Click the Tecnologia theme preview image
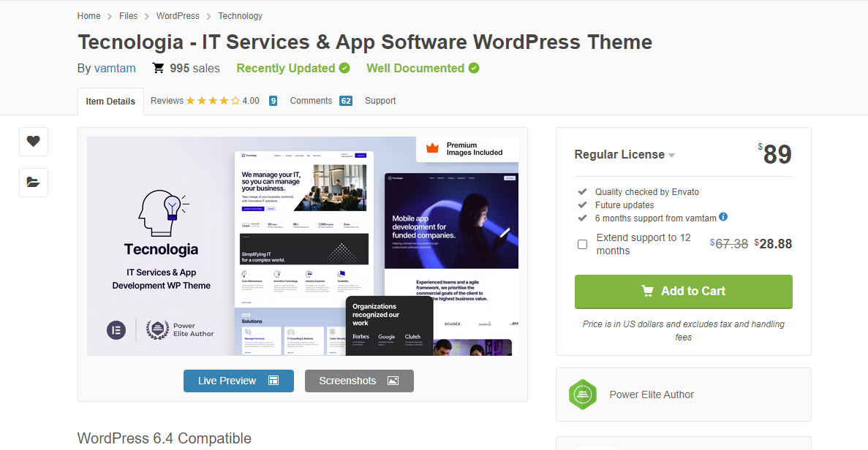Image resolution: width=868 pixels, height=450 pixels. click(303, 246)
